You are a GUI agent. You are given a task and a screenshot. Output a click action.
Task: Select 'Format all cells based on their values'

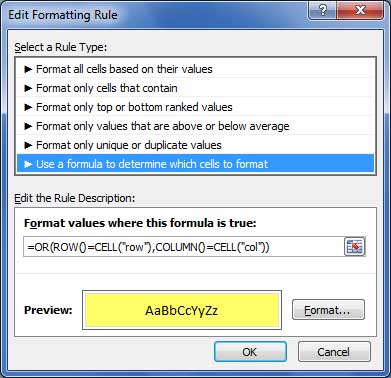pyautogui.click(x=195, y=69)
